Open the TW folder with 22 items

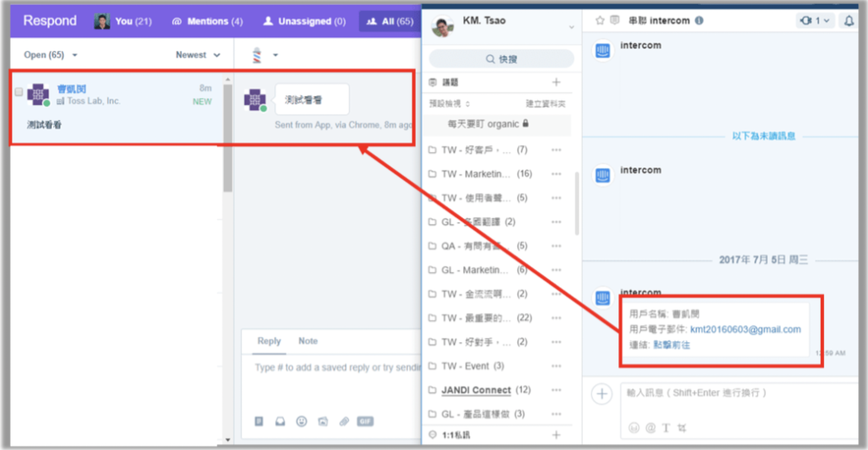(481, 318)
